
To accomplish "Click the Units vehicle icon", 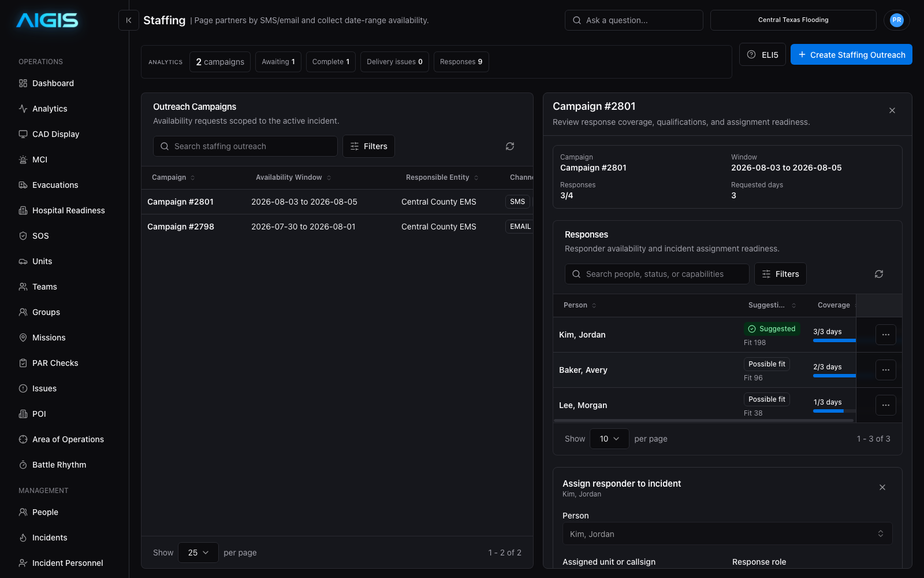I will (23, 261).
